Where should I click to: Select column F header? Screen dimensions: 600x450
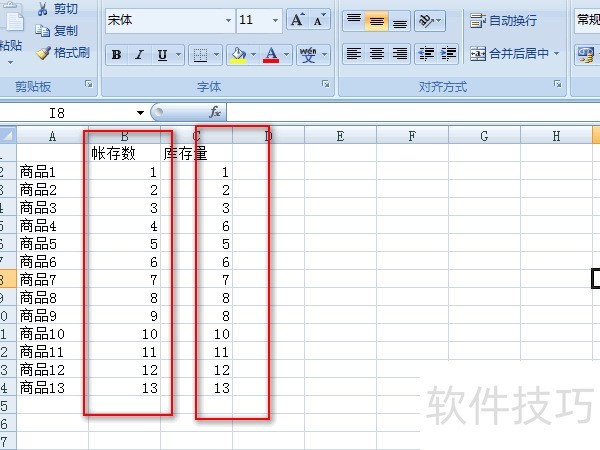click(412, 136)
